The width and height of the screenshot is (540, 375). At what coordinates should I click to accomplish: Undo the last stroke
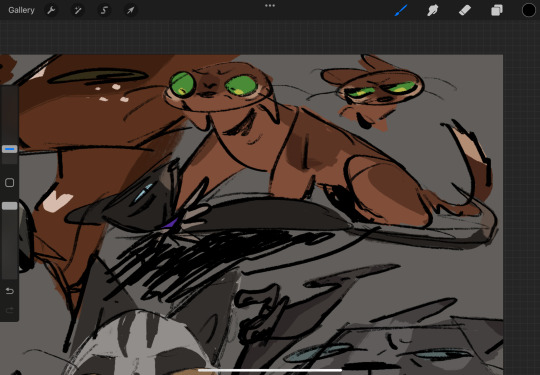click(10, 291)
